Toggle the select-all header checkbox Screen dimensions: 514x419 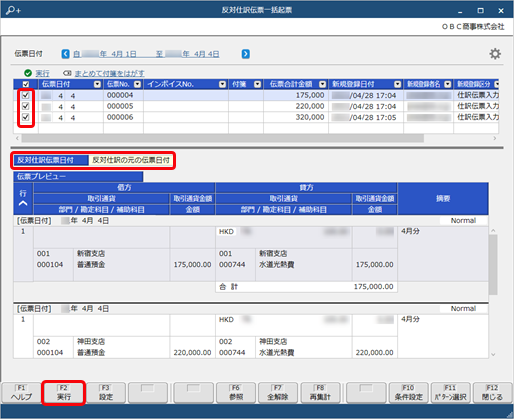click(x=26, y=84)
